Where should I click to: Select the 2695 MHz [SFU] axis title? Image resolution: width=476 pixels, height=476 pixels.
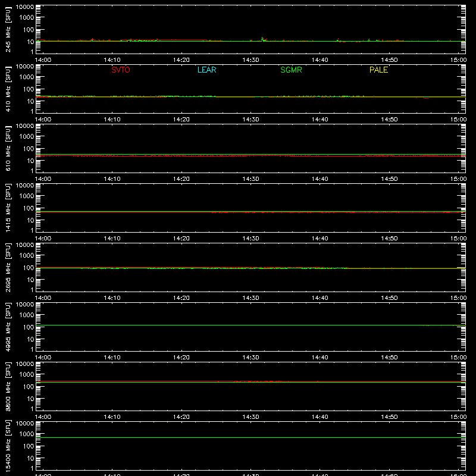(x=8, y=267)
